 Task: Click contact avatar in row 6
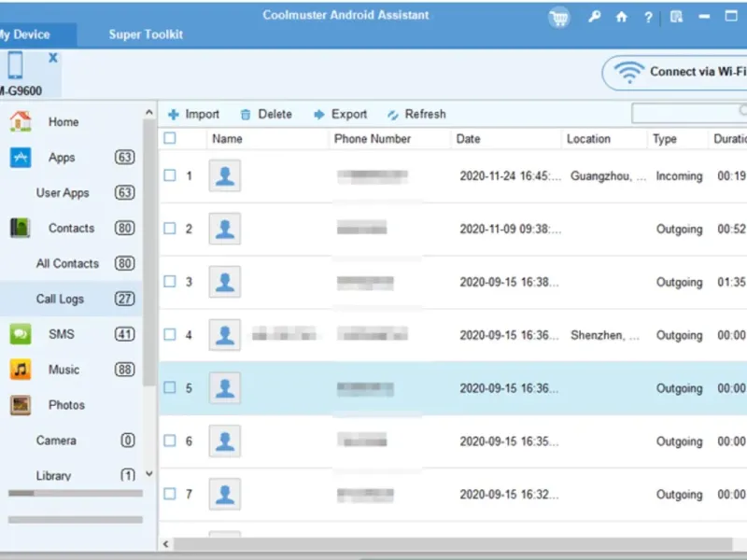tap(225, 441)
